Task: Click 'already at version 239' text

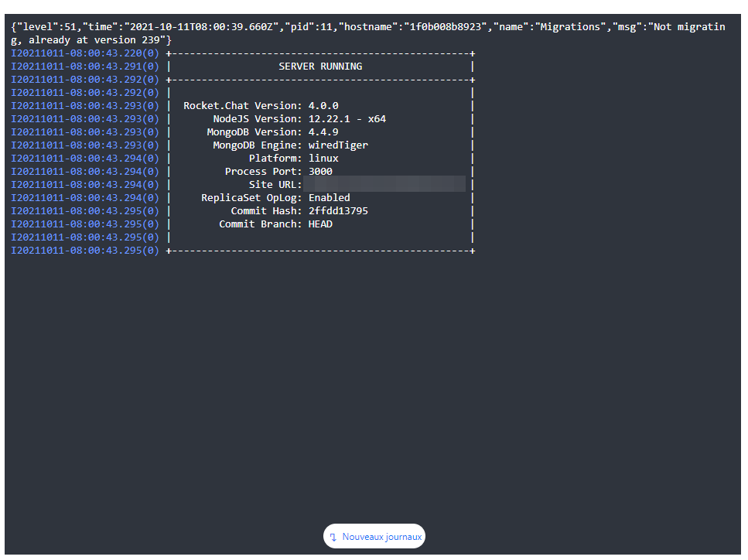Action: point(94,40)
